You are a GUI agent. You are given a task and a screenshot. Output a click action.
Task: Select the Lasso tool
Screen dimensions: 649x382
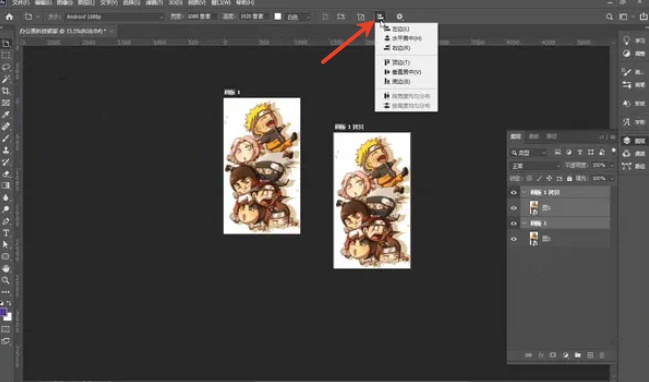click(x=6, y=67)
